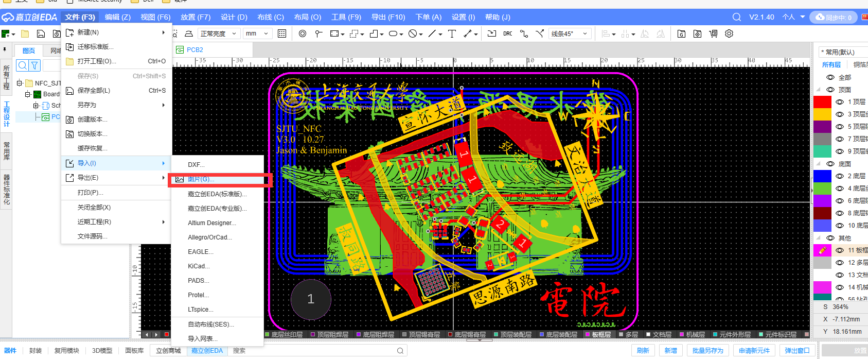The image size is (868, 359).
Task: Choose KiCad... from the import submenu
Action: click(x=218, y=266)
